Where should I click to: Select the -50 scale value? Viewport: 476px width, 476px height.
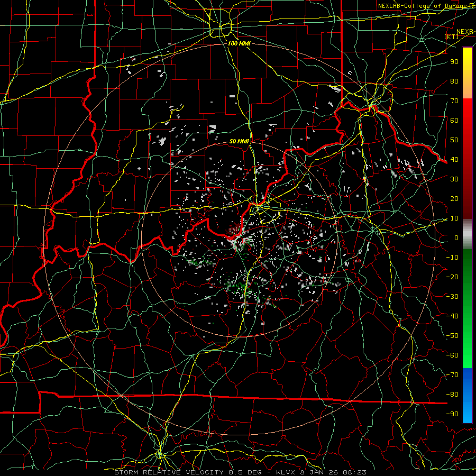tap(452, 336)
